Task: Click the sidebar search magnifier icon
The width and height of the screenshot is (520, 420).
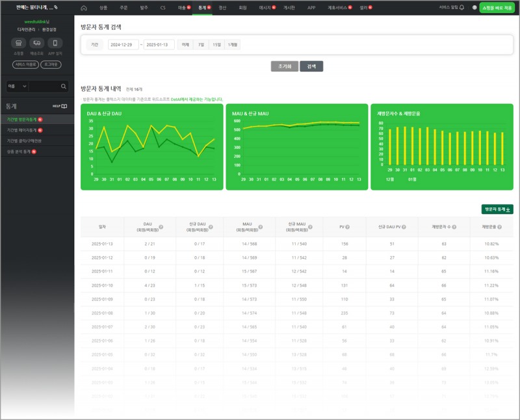Action: coord(64,86)
